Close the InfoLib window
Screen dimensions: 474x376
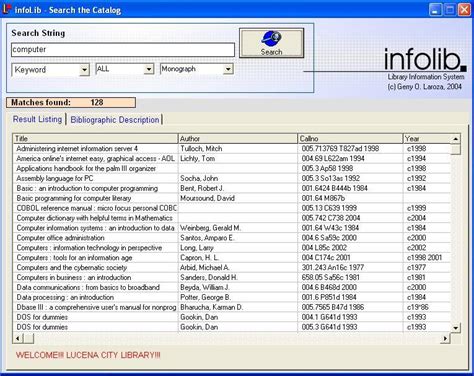click(464, 10)
